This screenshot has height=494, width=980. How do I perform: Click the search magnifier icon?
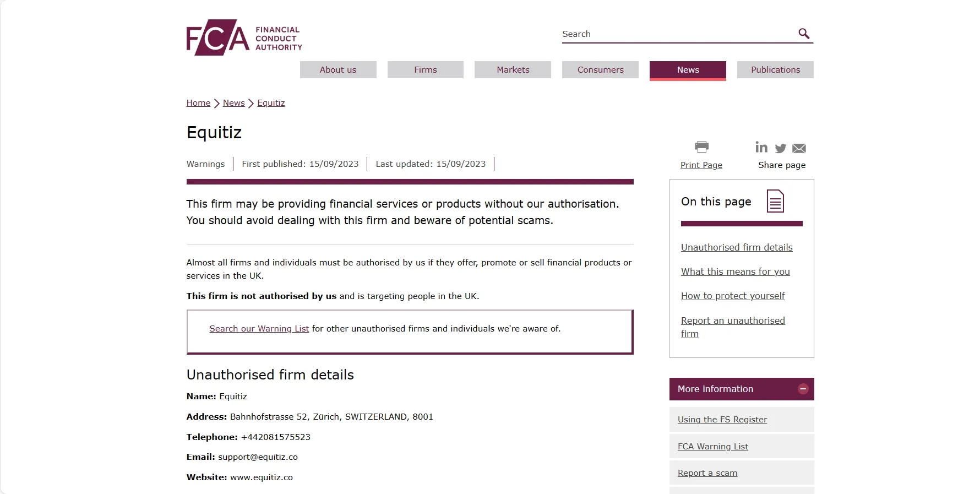[804, 34]
